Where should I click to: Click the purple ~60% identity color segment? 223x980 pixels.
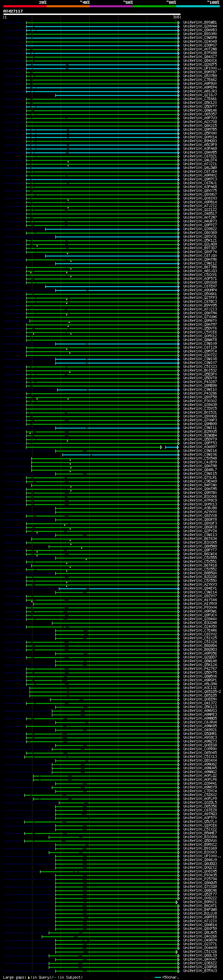pos(111,6)
